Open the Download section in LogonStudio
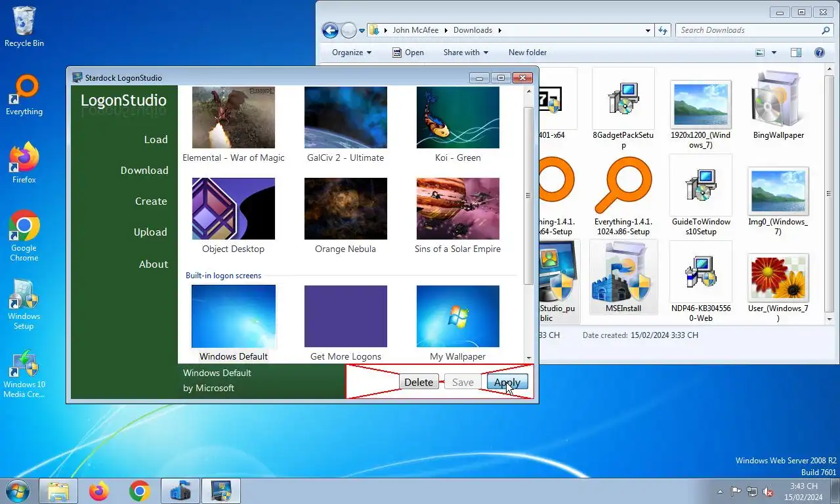This screenshot has width=840, height=504. tap(144, 170)
